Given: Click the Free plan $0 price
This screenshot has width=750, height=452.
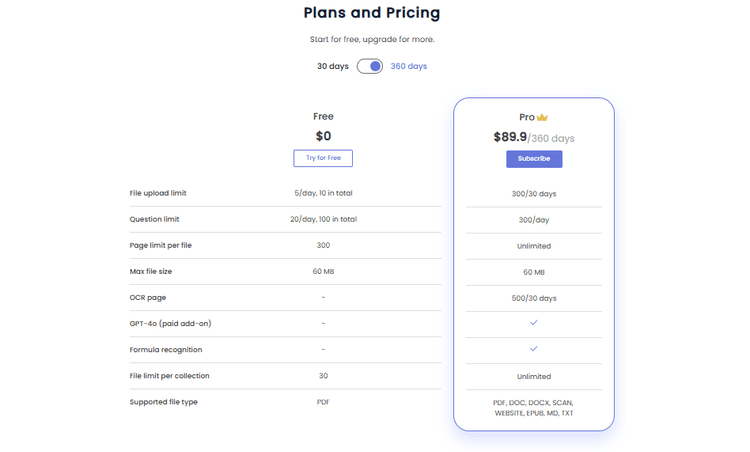Looking at the screenshot, I should click(323, 136).
